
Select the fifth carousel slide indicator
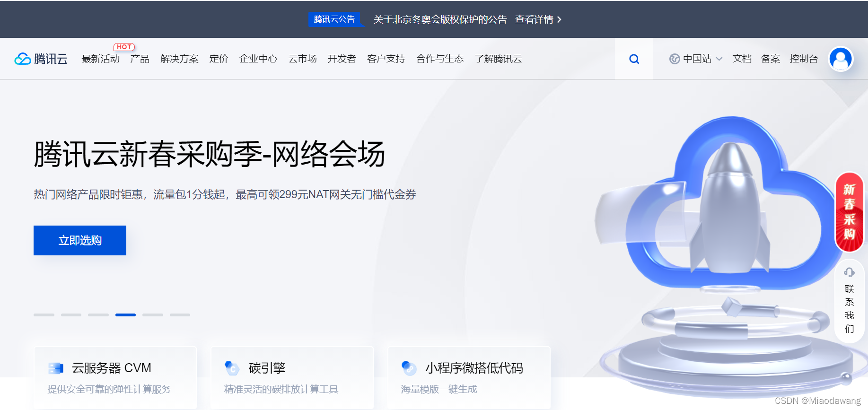153,315
